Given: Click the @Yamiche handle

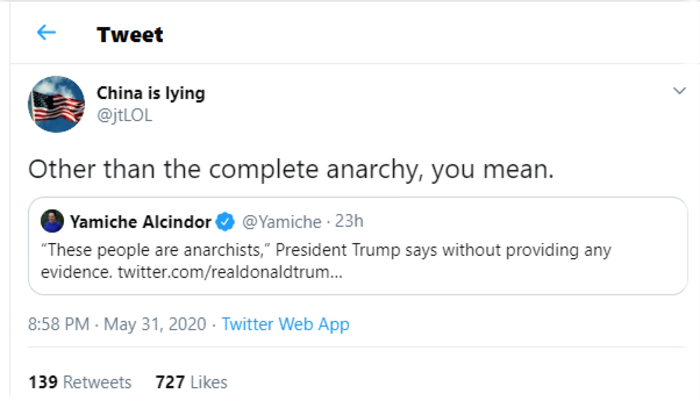Looking at the screenshot, I should coord(281,221).
